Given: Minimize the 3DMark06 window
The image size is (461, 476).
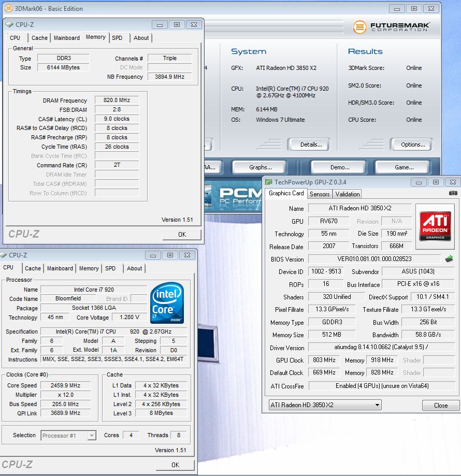Looking at the screenshot, I should click(x=397, y=9).
